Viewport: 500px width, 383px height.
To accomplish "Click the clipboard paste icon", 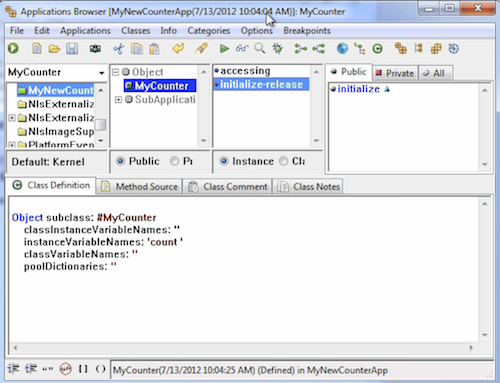I will (154, 49).
